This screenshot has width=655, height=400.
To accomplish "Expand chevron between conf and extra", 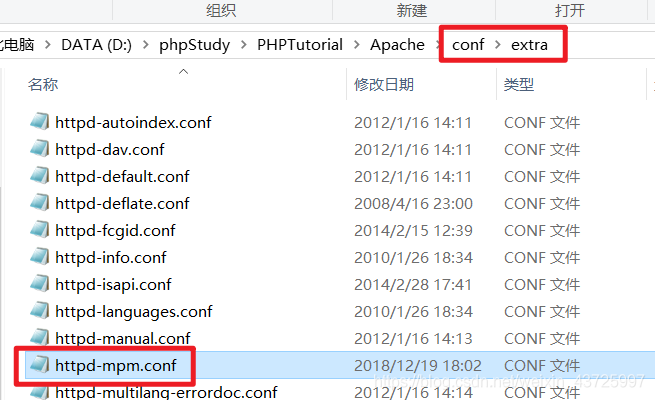I will click(498, 44).
